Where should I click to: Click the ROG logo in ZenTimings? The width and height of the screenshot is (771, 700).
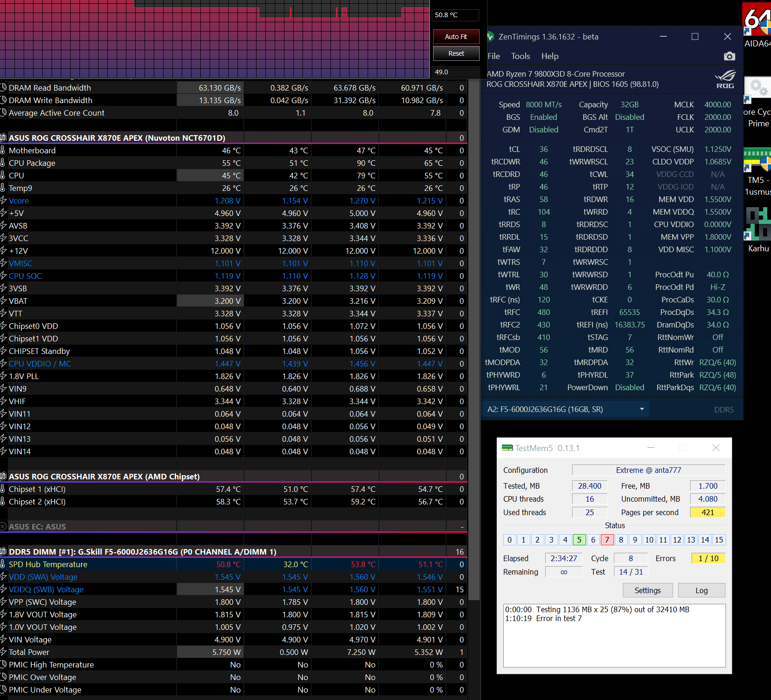click(725, 79)
